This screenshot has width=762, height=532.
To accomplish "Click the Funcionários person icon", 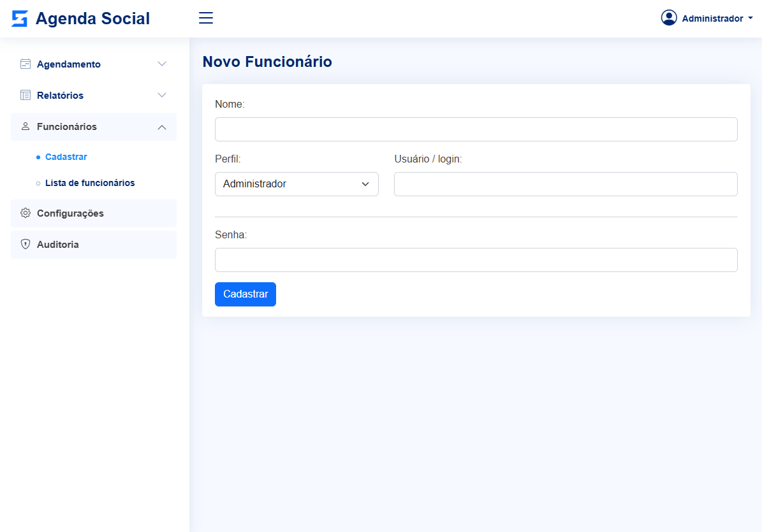I will tap(26, 126).
